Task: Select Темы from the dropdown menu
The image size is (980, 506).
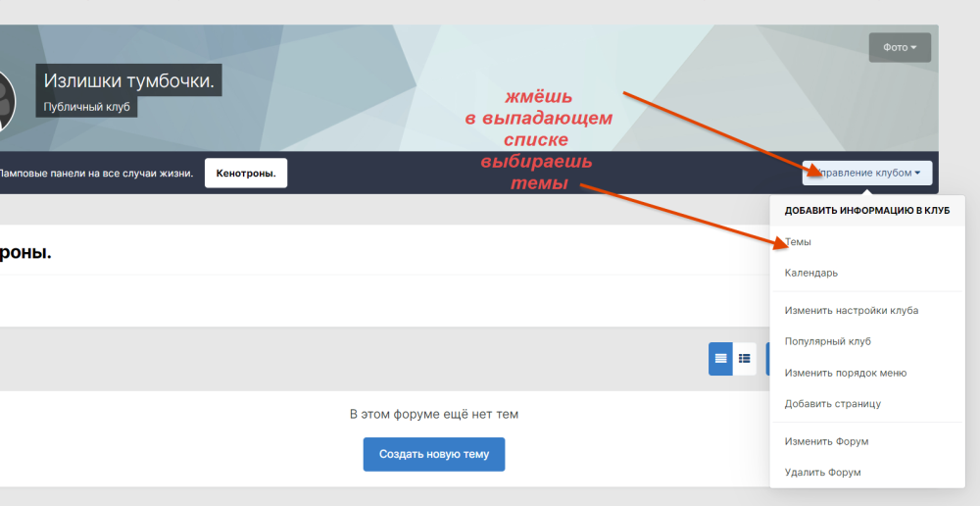Action: 798,241
